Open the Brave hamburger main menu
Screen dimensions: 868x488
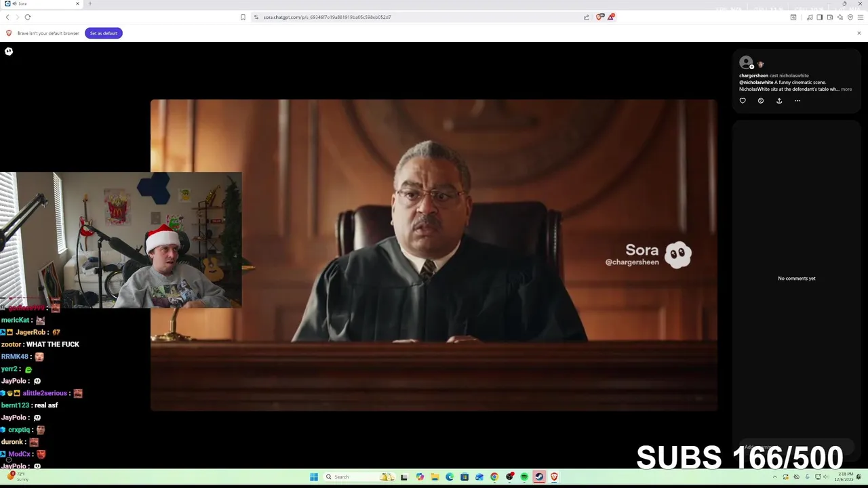pos(860,17)
